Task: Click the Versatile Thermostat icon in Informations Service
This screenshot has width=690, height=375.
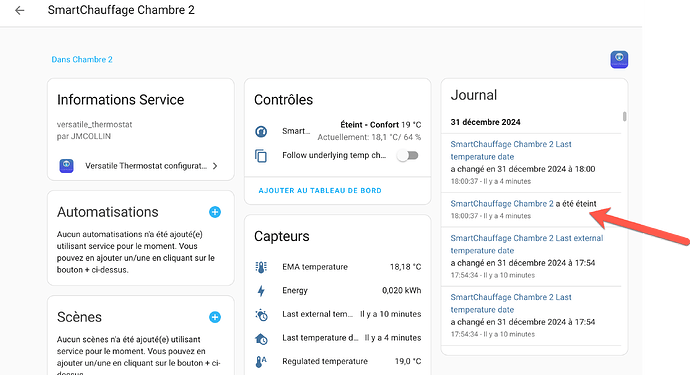Action: (66, 166)
